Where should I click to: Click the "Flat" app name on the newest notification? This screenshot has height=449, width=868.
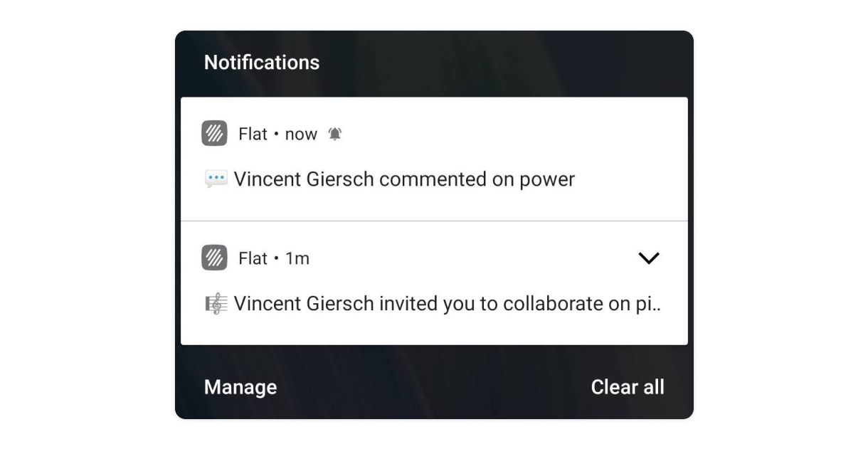pyautogui.click(x=253, y=134)
